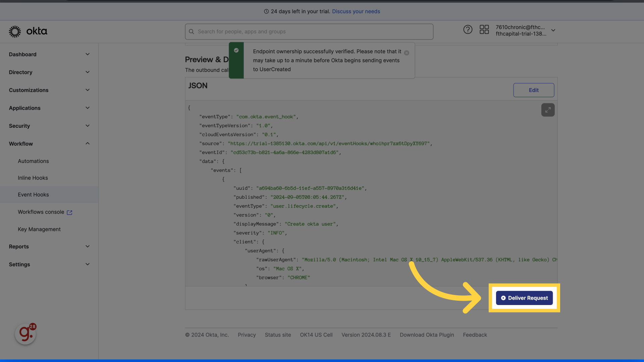Open Key Management in the sidebar
This screenshot has height=362, width=644.
39,229
